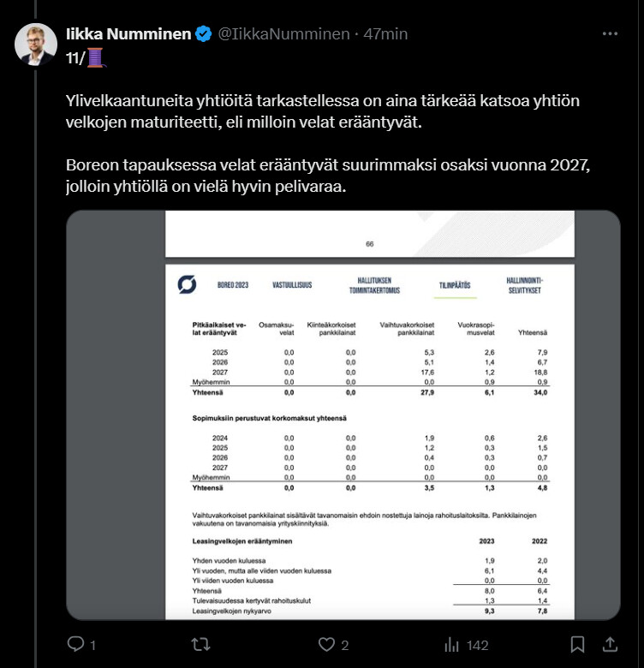Screen dimensions: 644x668
Task: Click Iikka Numminen's profile avatar
Action: 36,44
